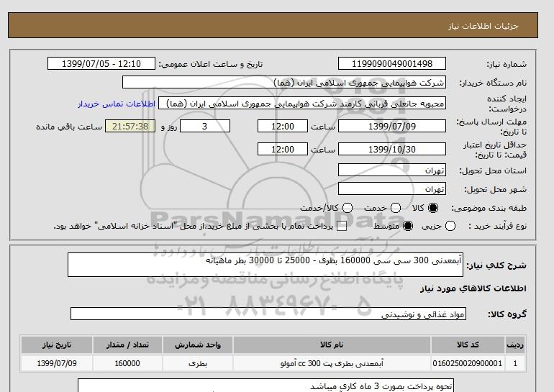This screenshot has height=392, width=554.
Task: Select the خدمت radio button
Action: [x=396, y=208]
